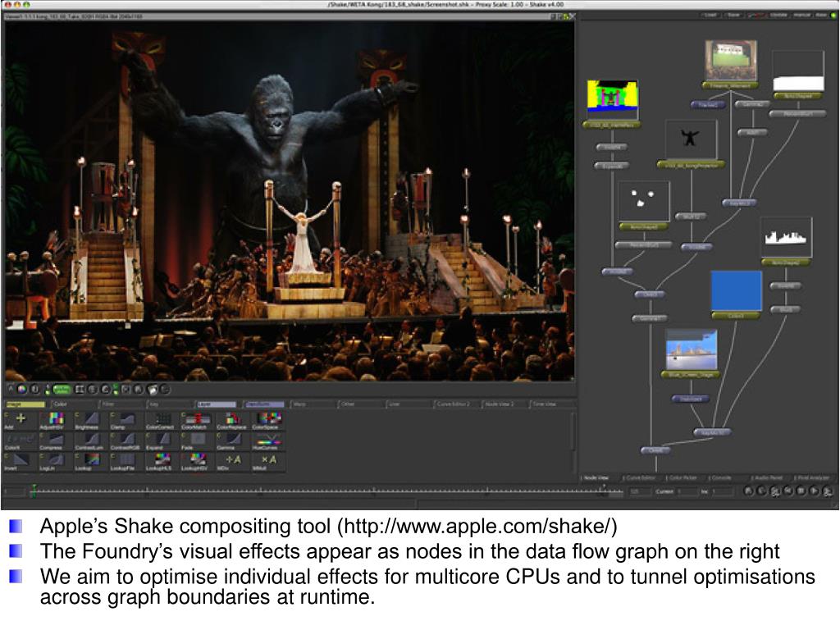Insert the ColorReplace node
840x630 pixels.
click(x=232, y=421)
